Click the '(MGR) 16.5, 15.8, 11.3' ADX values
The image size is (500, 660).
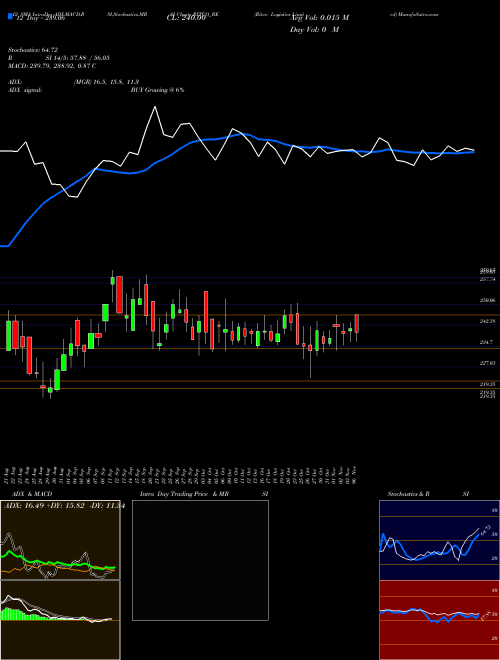tap(106, 82)
